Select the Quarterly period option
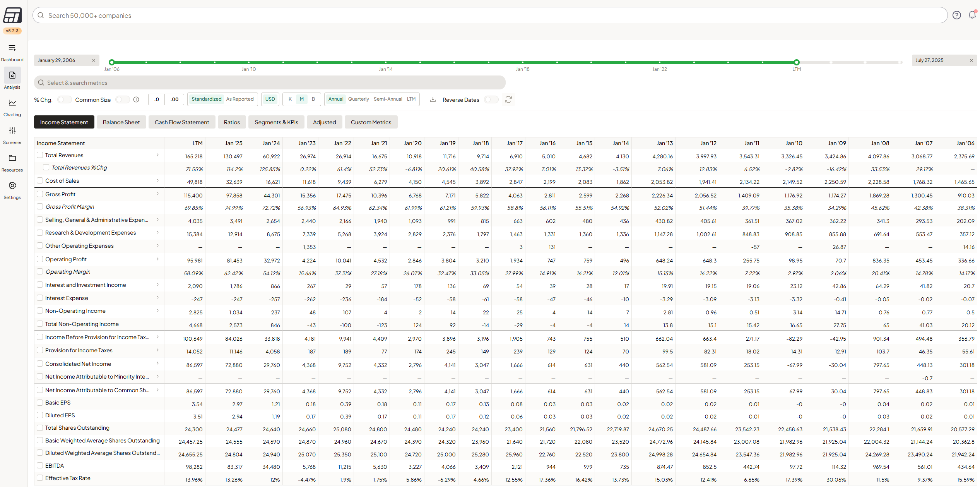Screen dimensions: 980x487 [x=358, y=99]
